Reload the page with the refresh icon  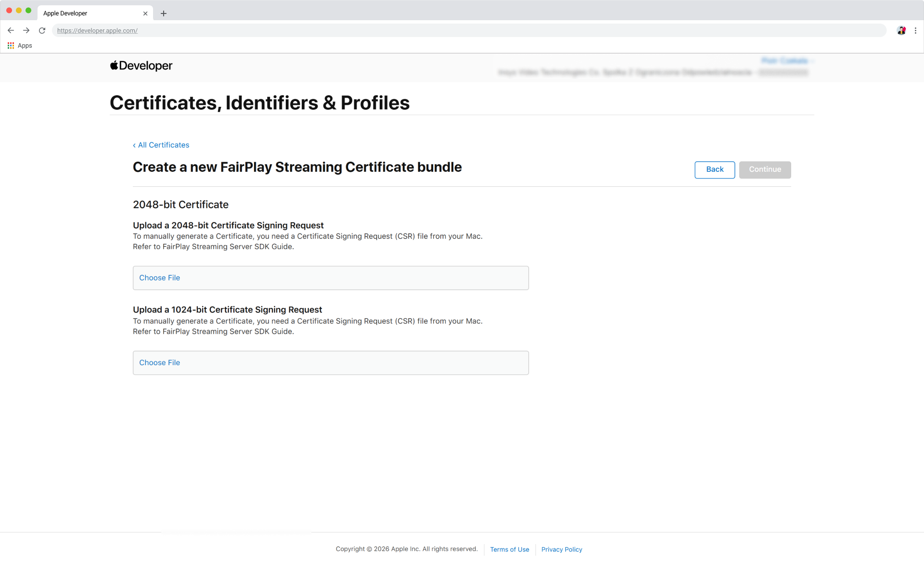coord(42,30)
